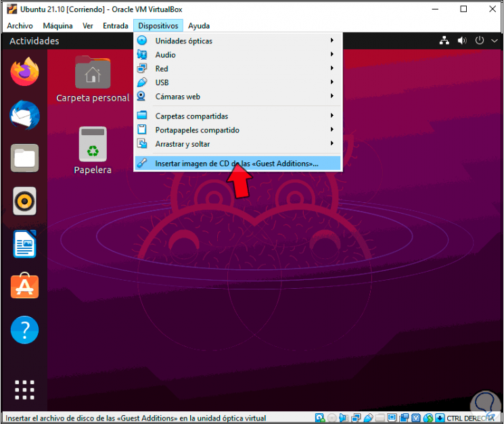
Task: Open the Papelera trash desktop icon
Action: tap(93, 150)
